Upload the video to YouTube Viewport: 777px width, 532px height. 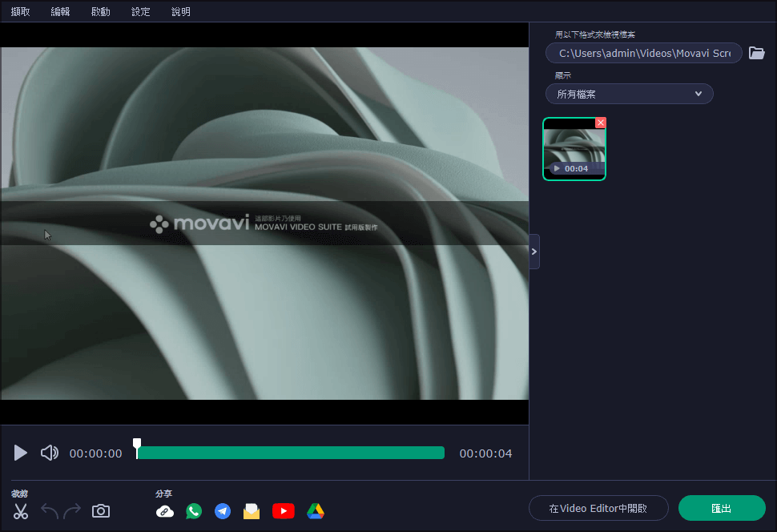[x=283, y=511]
